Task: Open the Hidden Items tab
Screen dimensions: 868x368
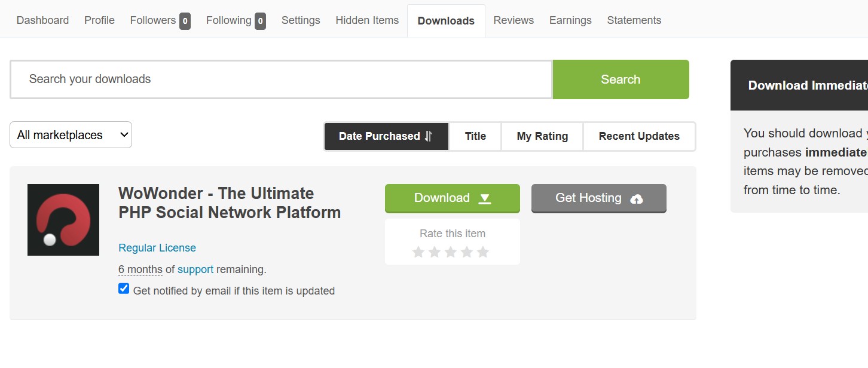Action: 367,20
